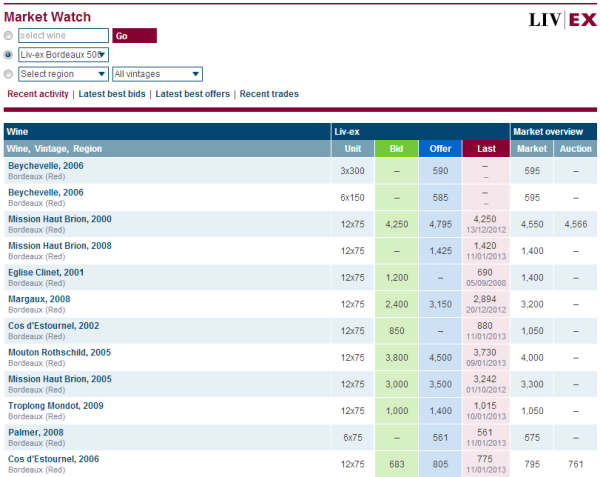View Recent trades

coord(269,94)
